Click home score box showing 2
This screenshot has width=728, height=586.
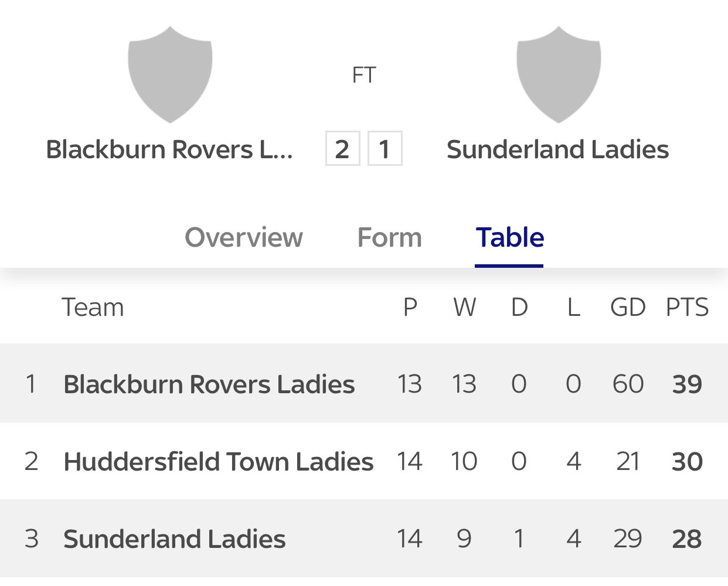[342, 149]
